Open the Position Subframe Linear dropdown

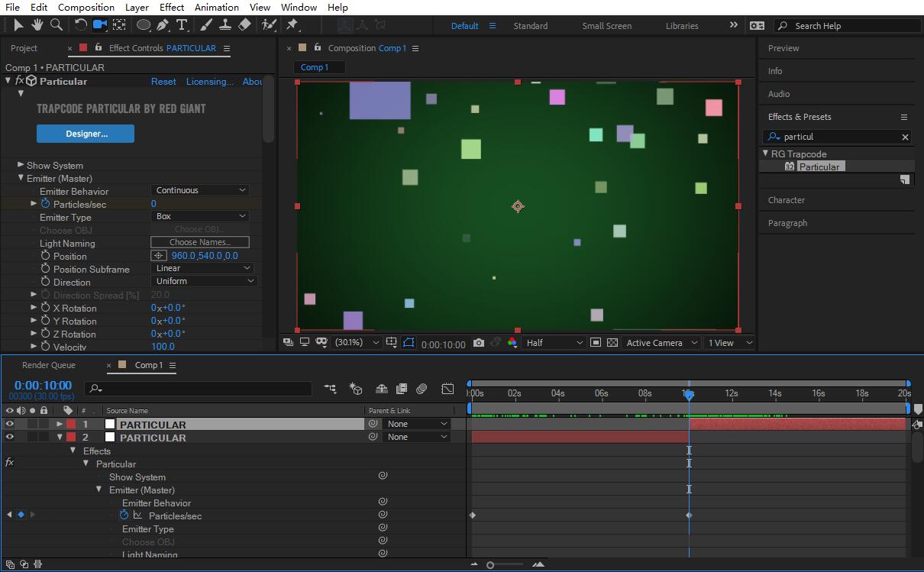coord(202,268)
